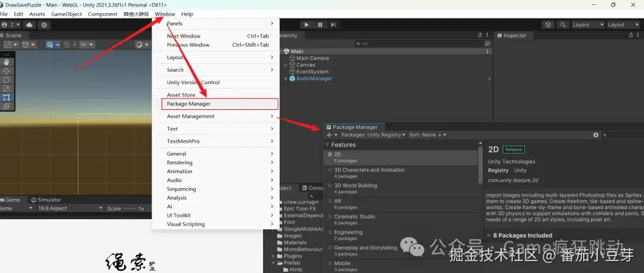This screenshot has height=273, width=644.
Task: Open the Main scene options menu
Action: point(488,51)
